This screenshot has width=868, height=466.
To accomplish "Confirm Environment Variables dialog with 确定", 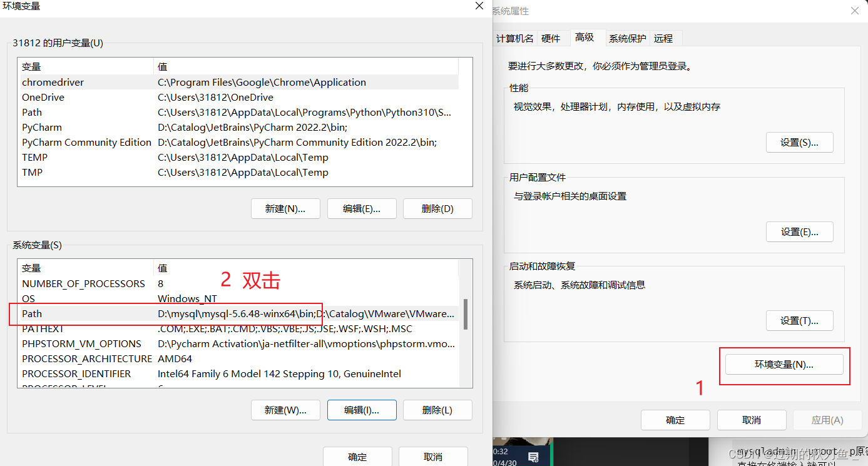I will pyautogui.click(x=357, y=457).
